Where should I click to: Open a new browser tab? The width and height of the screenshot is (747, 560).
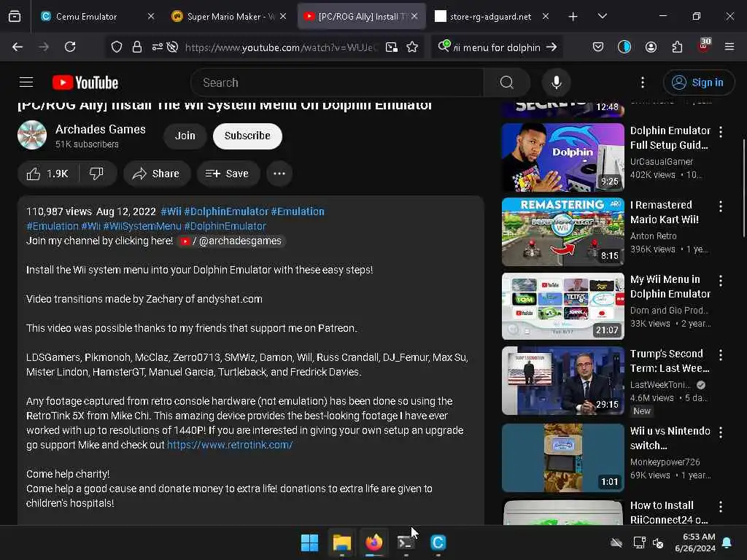(x=573, y=17)
